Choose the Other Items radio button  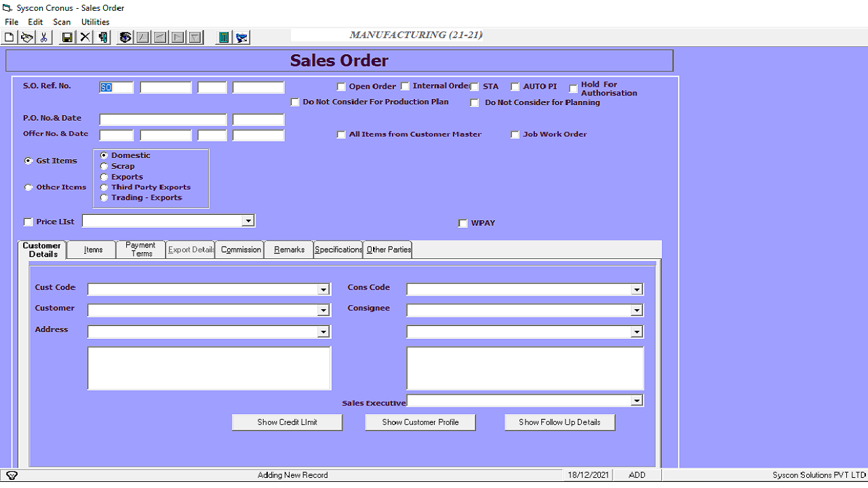(28, 188)
